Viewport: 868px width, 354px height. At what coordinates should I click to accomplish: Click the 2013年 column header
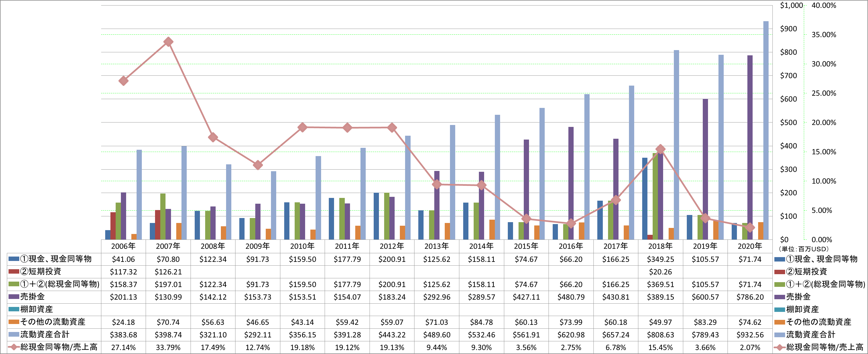pos(437,246)
